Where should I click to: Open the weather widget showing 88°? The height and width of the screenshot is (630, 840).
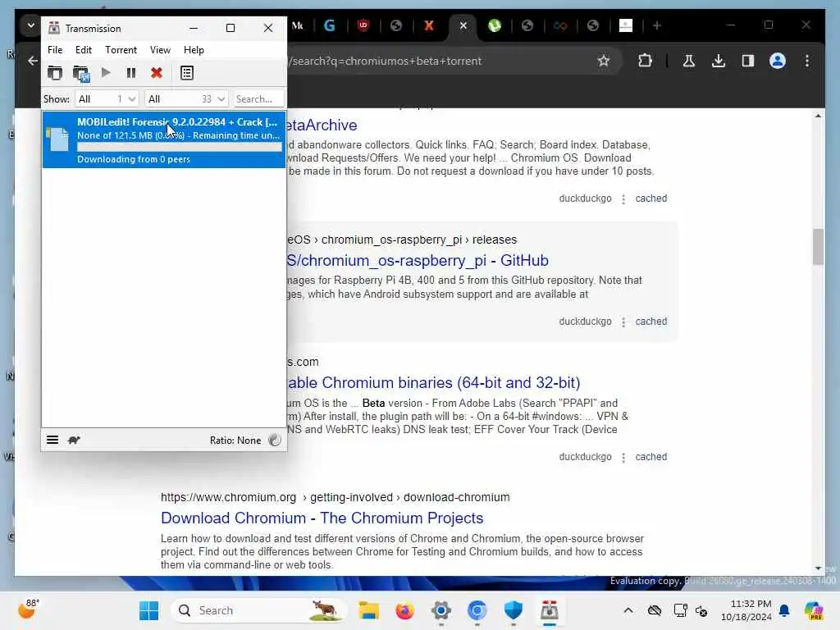(28, 609)
